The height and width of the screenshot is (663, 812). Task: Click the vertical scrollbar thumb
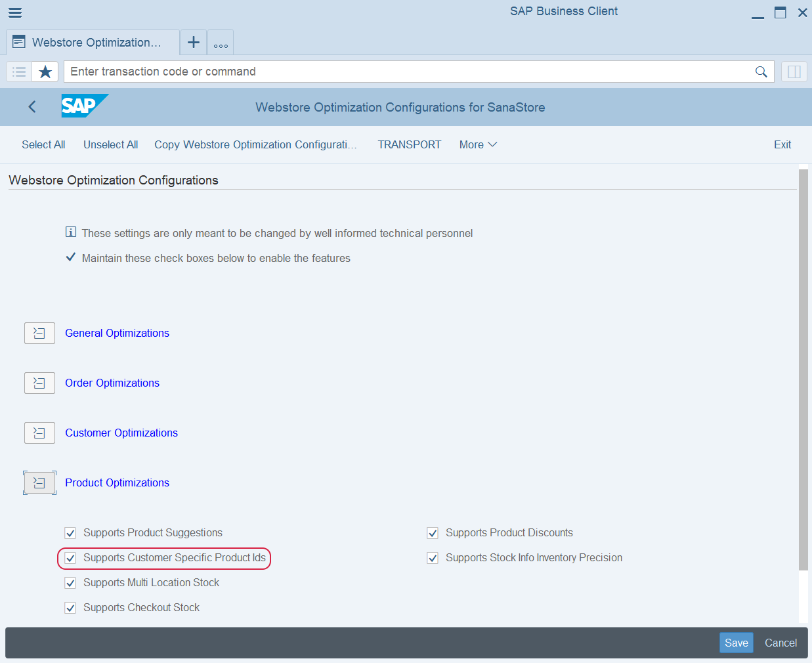(803, 370)
